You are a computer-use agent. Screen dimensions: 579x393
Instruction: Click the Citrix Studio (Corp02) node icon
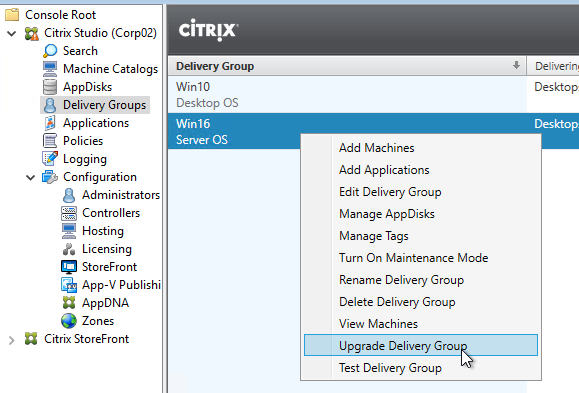31,33
